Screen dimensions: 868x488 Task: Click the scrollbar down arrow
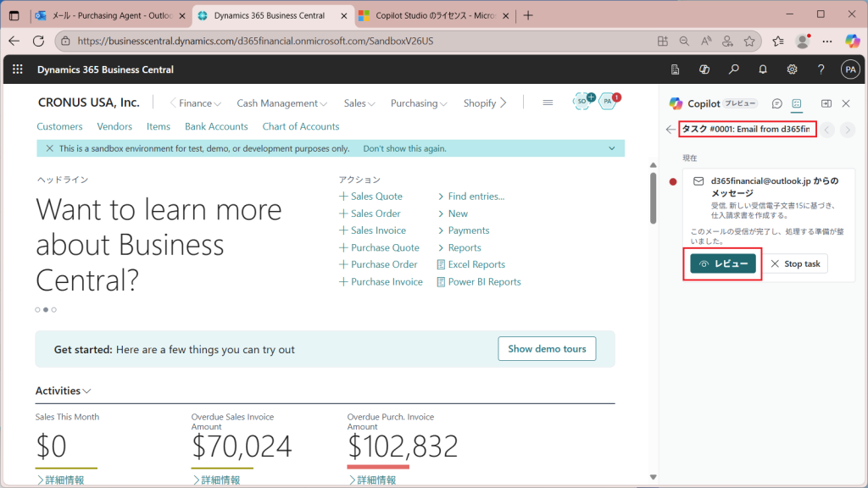coord(654,477)
